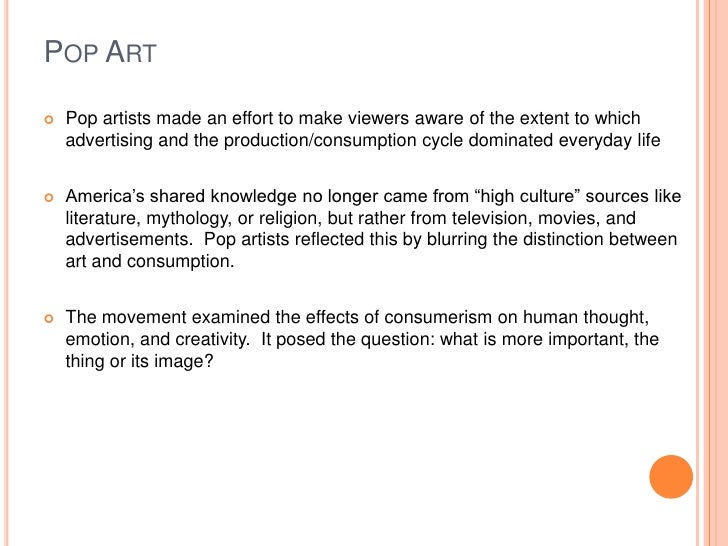Click the word "advertising" in first bullet
728x546 pixels.
point(109,140)
